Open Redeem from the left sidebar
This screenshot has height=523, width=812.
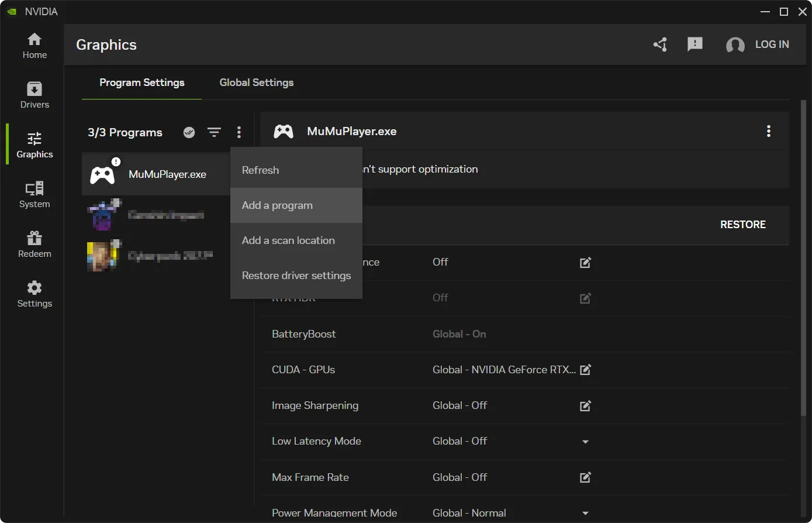coord(33,243)
